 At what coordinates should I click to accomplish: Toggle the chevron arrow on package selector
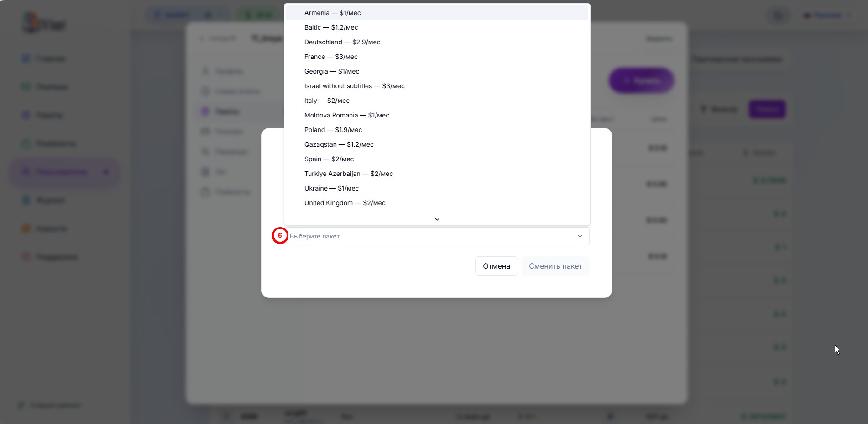coord(580,236)
